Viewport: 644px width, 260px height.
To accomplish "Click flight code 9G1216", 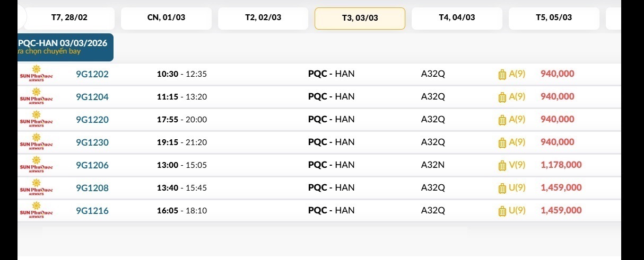I will tap(92, 211).
